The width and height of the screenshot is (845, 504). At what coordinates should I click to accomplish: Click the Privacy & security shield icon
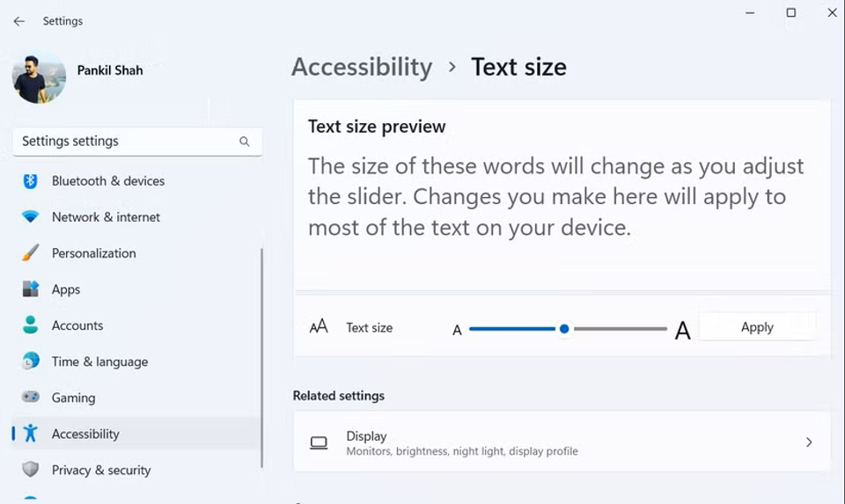[x=30, y=470]
